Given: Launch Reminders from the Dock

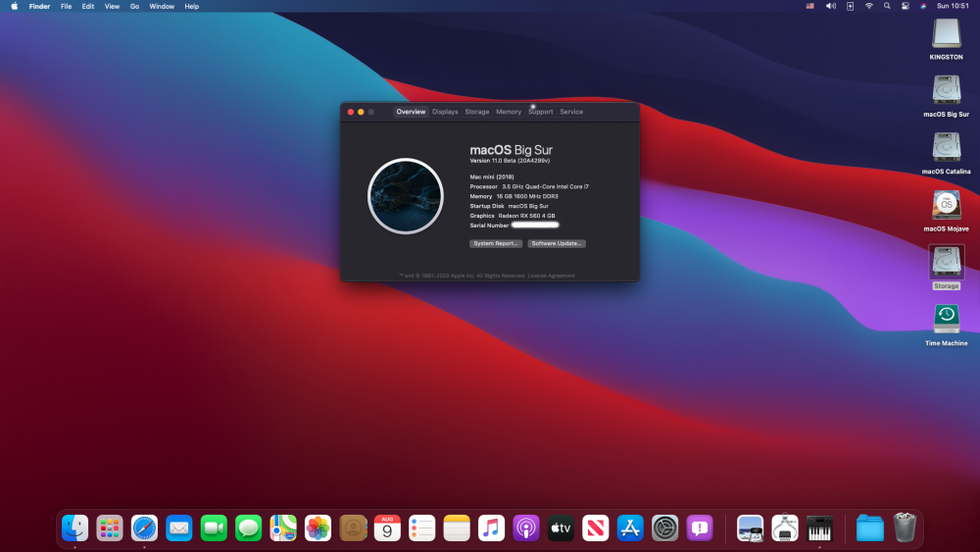Looking at the screenshot, I should (421, 528).
